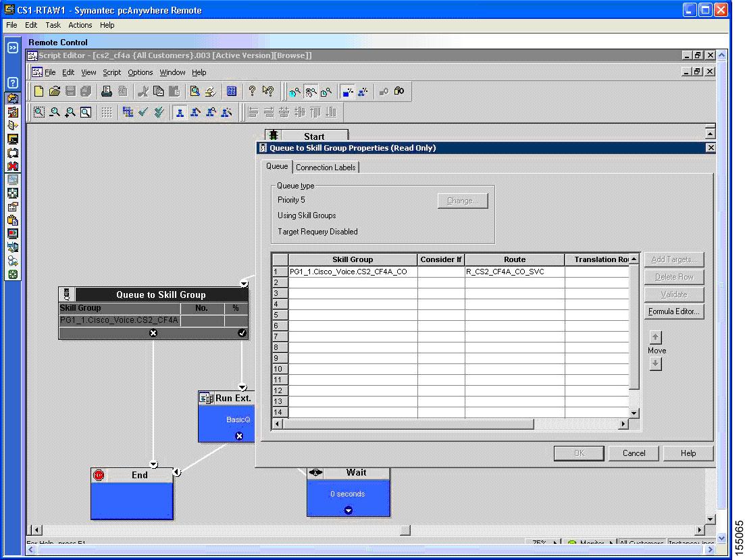Click the Validate button in dialog
The width and height of the screenshot is (745, 560).
coord(673,295)
